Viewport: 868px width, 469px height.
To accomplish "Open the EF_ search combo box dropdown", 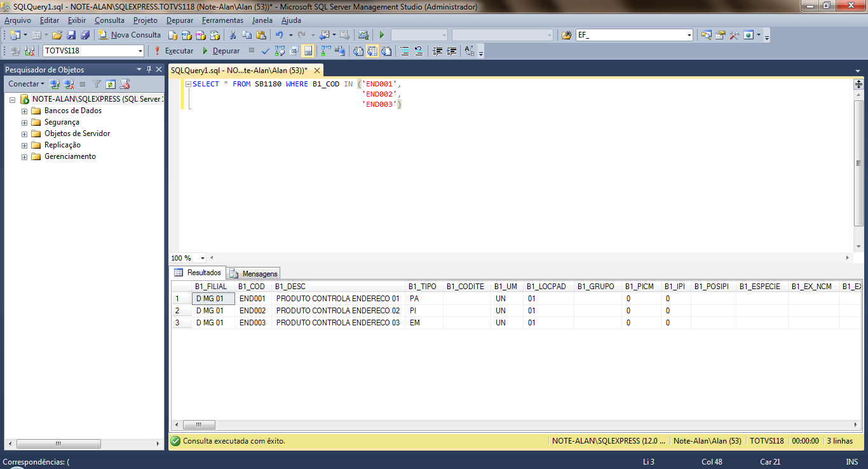I will tap(689, 35).
